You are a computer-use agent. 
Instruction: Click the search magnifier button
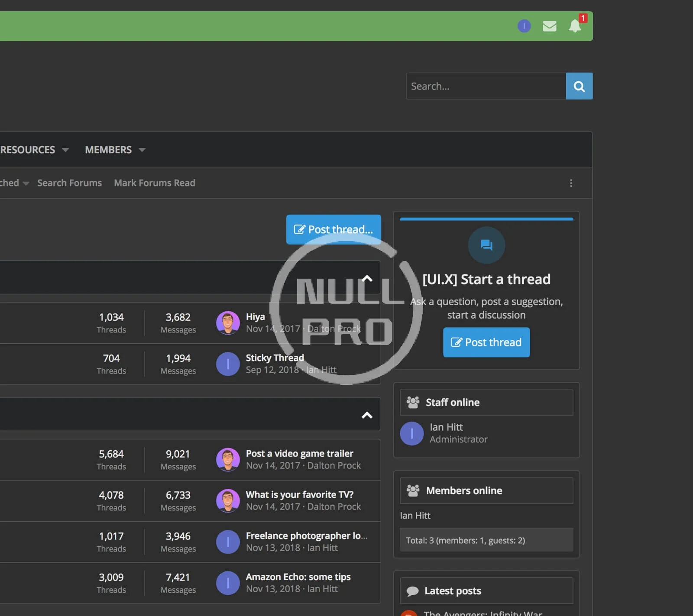click(579, 86)
